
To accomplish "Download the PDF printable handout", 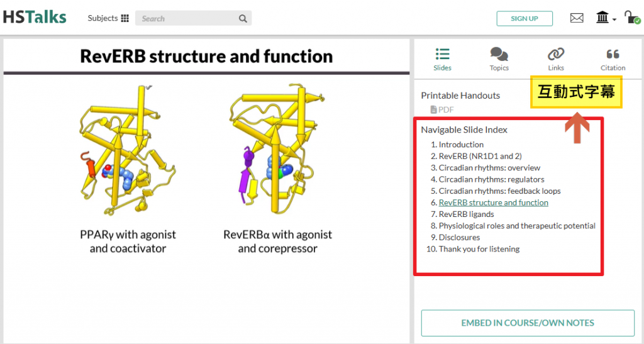I will [442, 109].
